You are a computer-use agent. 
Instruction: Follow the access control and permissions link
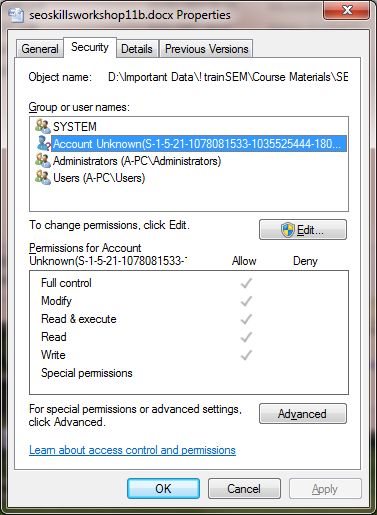coord(132,450)
